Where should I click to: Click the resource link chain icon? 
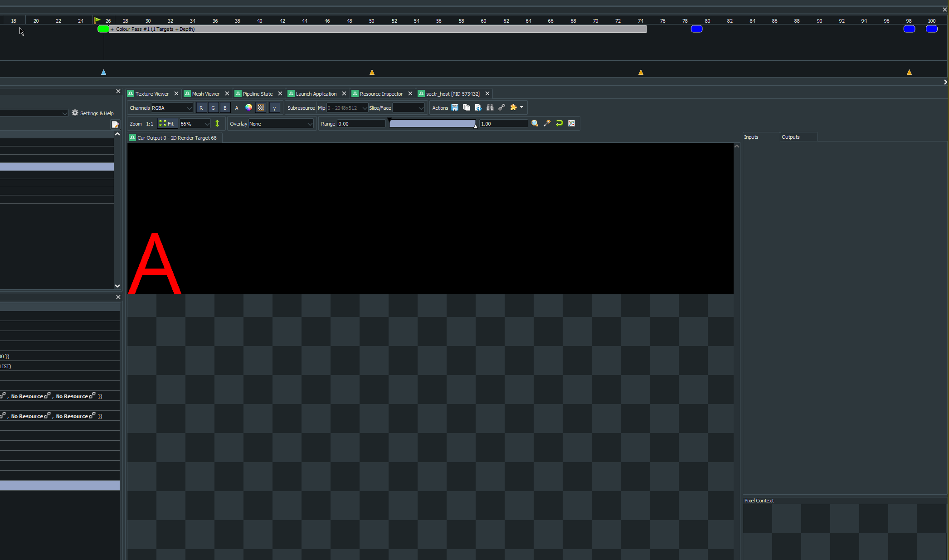coord(501,107)
